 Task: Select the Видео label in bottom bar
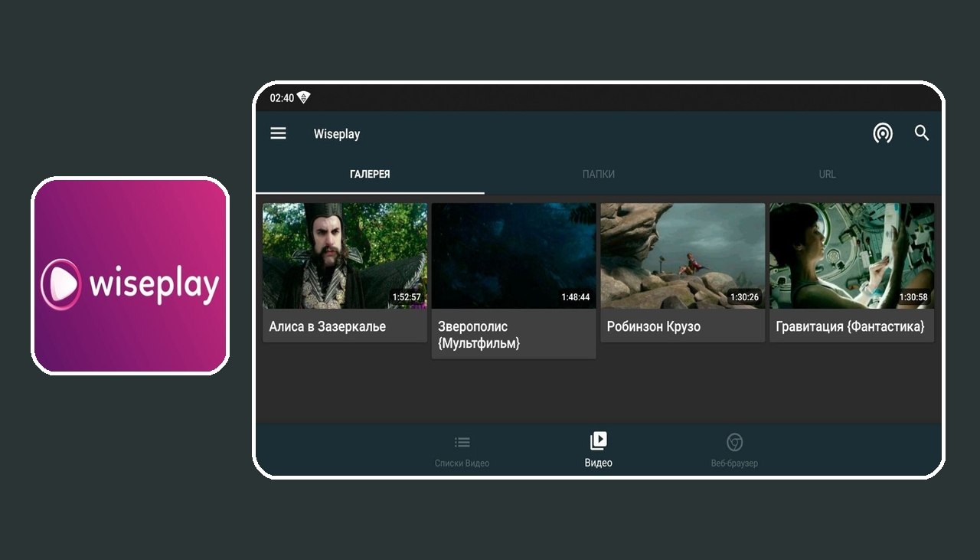(x=598, y=463)
